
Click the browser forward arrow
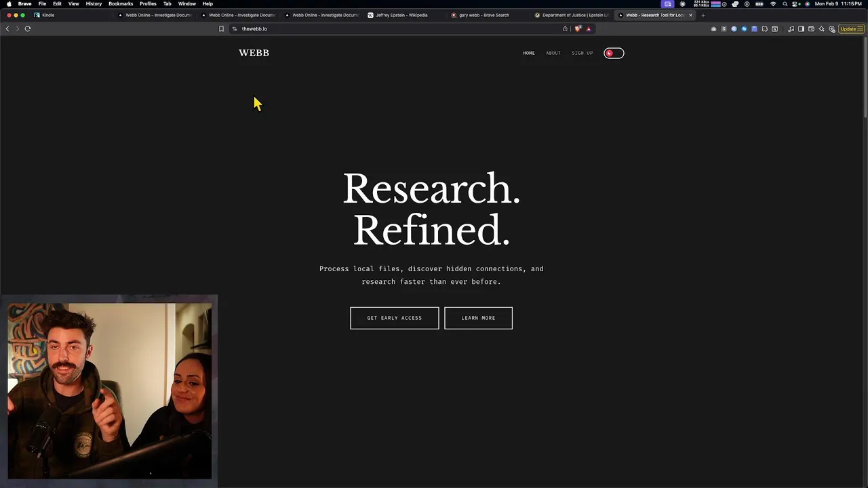coord(17,28)
